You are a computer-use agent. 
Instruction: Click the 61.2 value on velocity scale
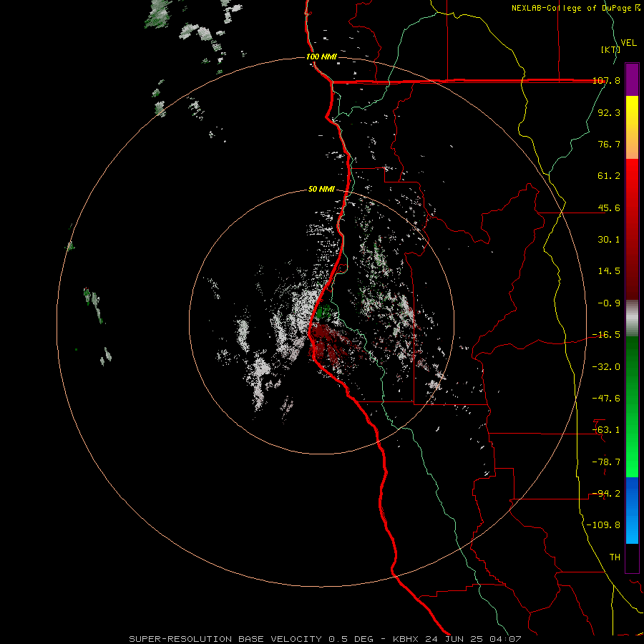(609, 176)
